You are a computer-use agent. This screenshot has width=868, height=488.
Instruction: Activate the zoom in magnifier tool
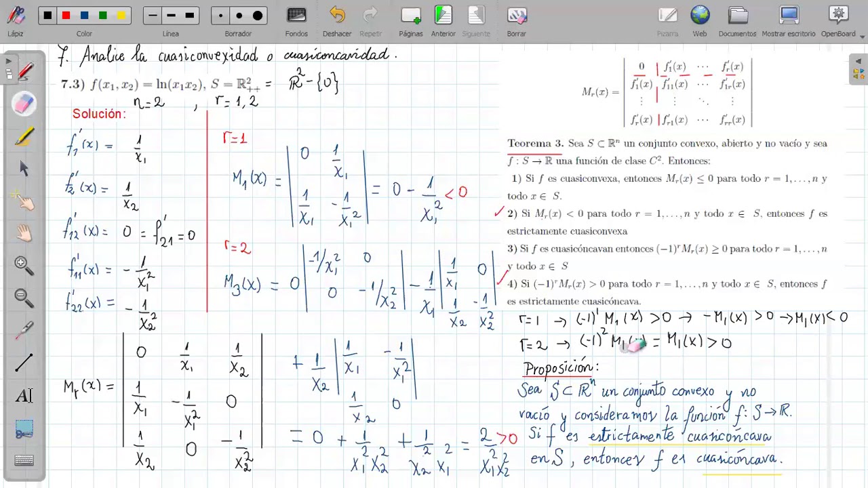click(x=24, y=266)
